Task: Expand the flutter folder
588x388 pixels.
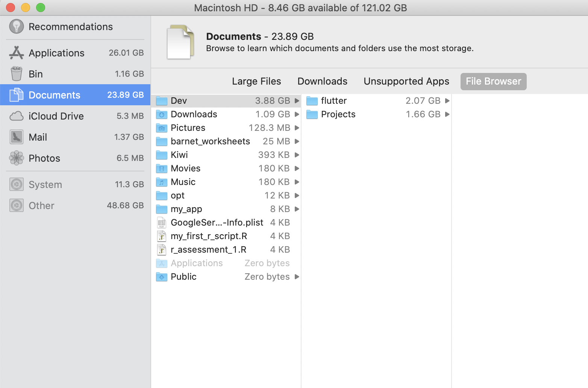Action: (x=447, y=100)
